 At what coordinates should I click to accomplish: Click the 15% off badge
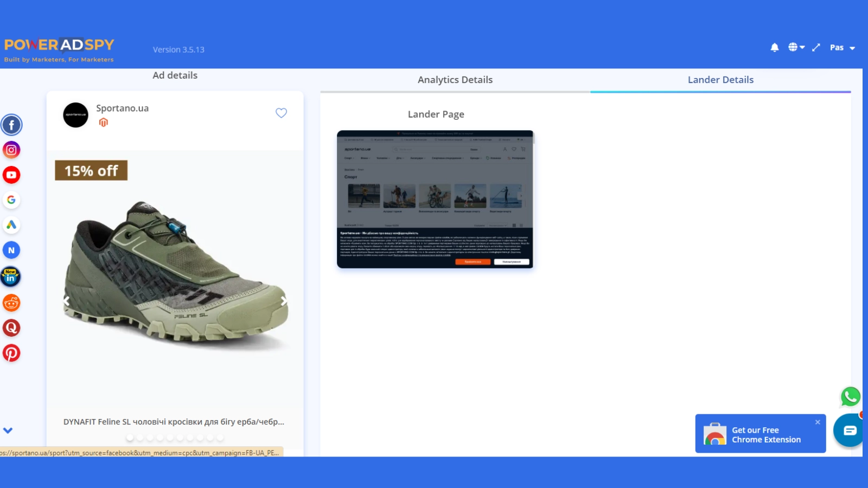pyautogui.click(x=91, y=171)
